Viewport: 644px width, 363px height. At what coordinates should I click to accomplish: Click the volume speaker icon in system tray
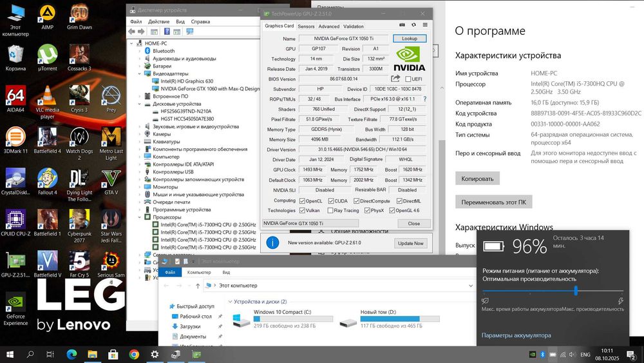(573, 355)
